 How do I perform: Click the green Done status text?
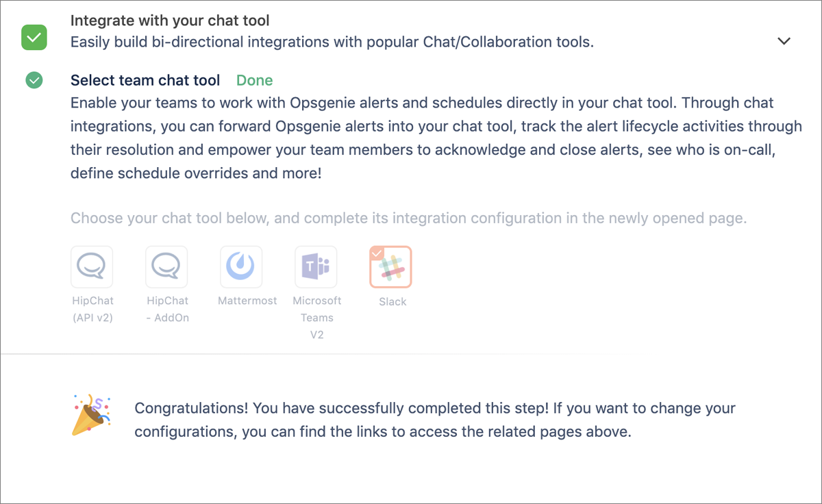point(255,80)
